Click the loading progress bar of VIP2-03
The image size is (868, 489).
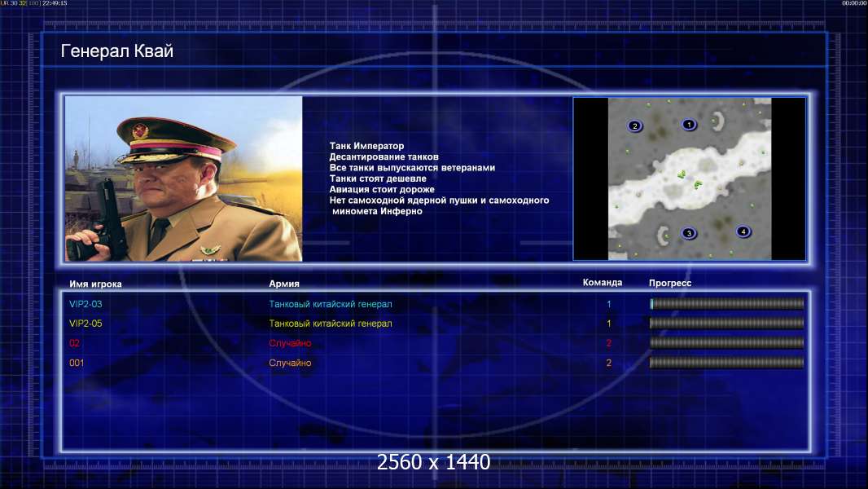(x=727, y=303)
